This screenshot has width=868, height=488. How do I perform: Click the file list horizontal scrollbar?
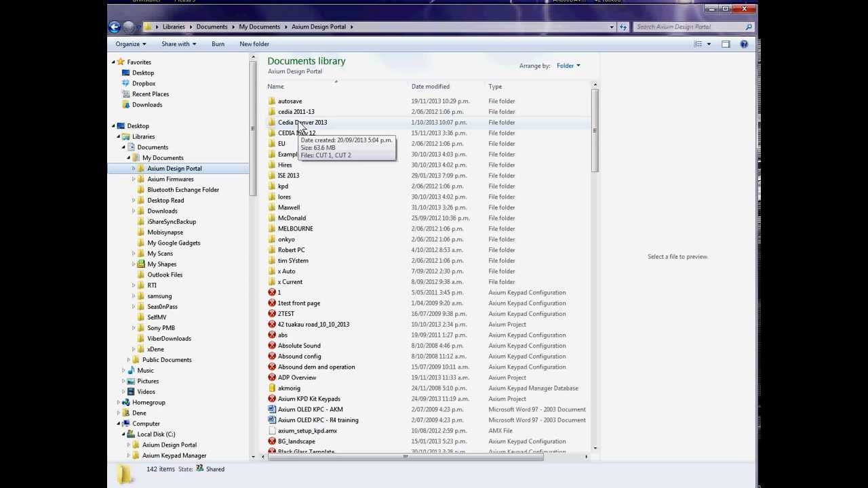pos(406,457)
